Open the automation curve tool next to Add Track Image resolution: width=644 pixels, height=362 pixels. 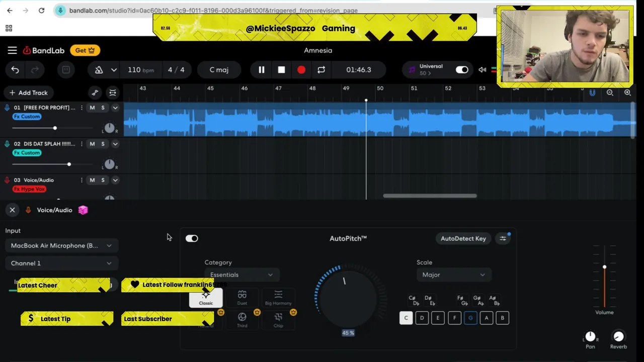point(95,93)
